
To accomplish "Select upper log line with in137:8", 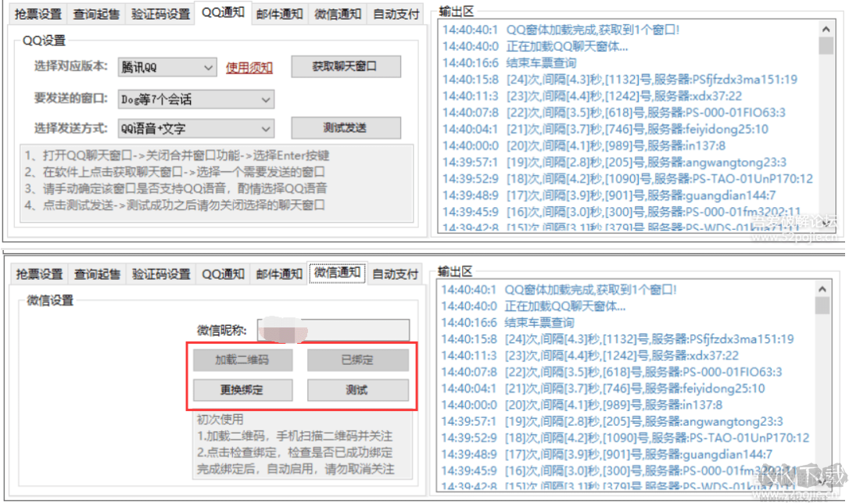I will (584, 145).
